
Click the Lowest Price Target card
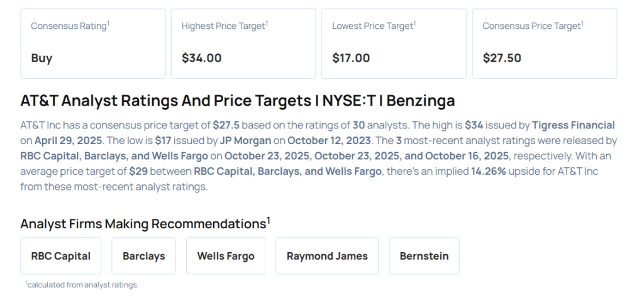pyautogui.click(x=394, y=43)
